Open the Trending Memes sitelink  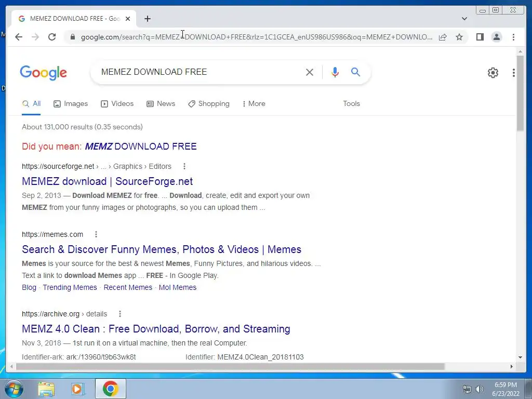pyautogui.click(x=70, y=287)
